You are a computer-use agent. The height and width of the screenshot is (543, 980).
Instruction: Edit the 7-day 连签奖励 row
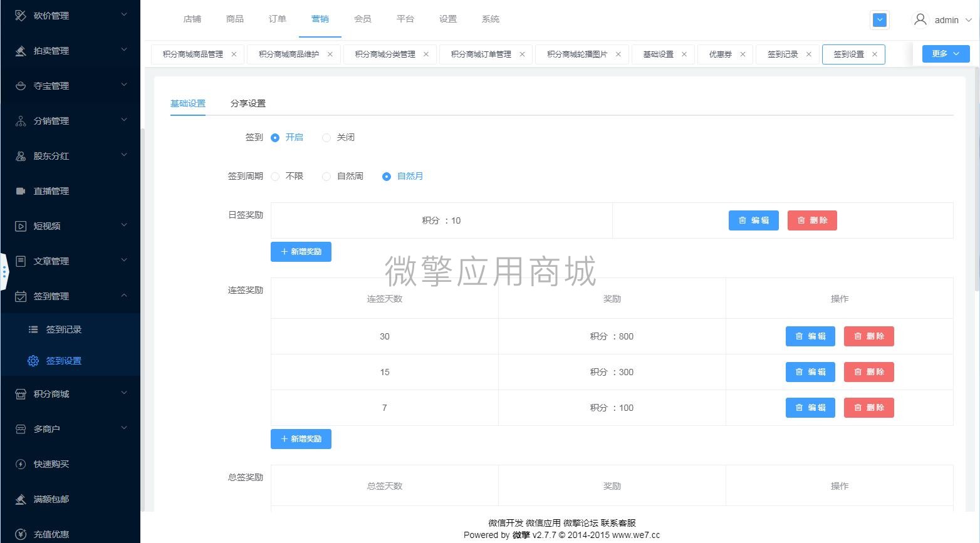tap(811, 408)
